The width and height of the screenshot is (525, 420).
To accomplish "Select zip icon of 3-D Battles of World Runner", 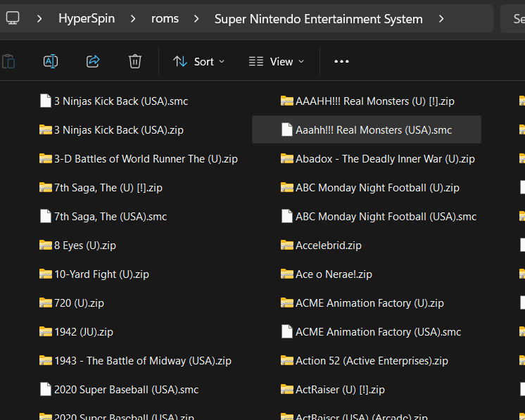I will pyautogui.click(x=46, y=158).
